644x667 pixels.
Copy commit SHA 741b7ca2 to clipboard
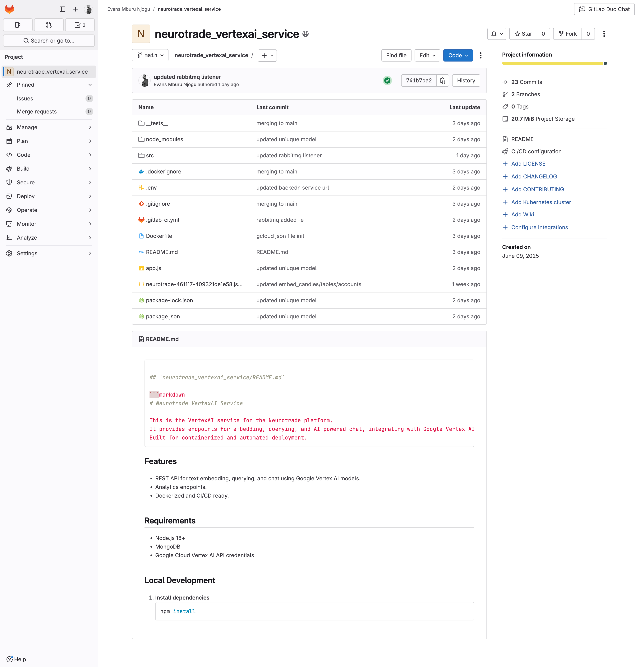click(x=443, y=81)
